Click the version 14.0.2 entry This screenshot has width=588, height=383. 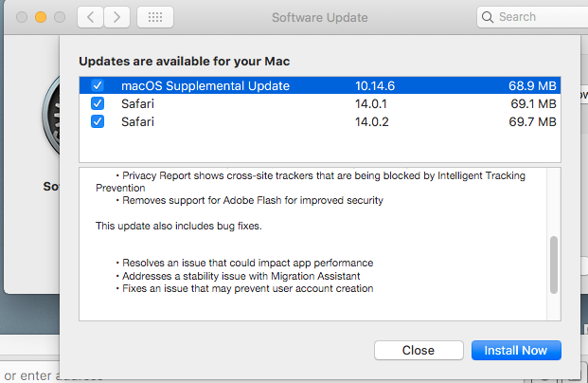tap(377, 121)
